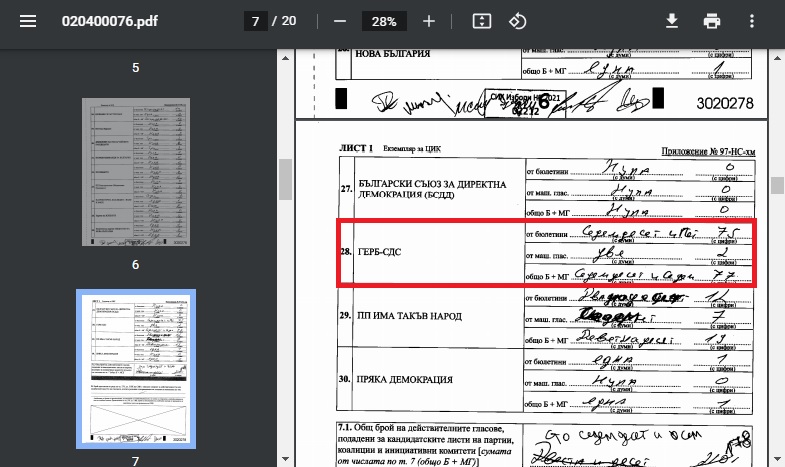Click the thumbnail panel scroll down arrow
This screenshot has width=785, height=467.
click(285, 458)
